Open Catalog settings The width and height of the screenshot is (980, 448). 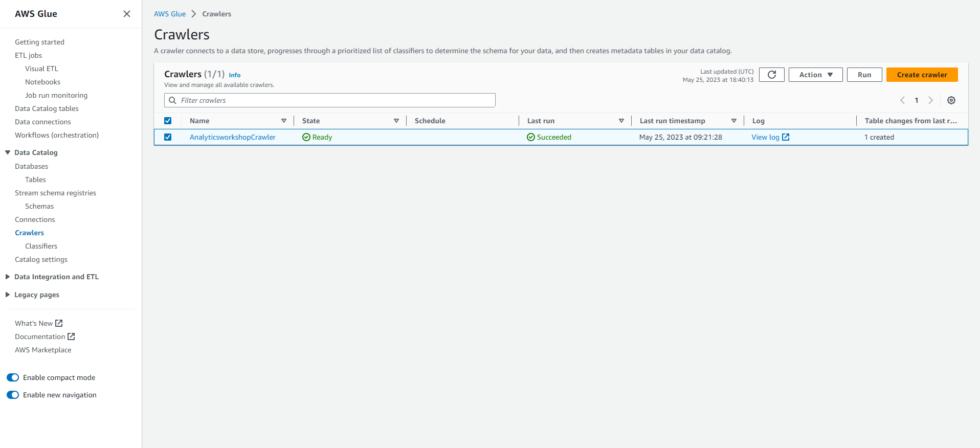tap(41, 259)
